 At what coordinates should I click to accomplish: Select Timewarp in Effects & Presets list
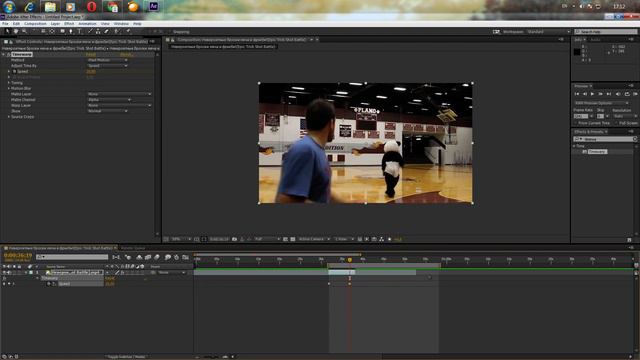pos(597,151)
